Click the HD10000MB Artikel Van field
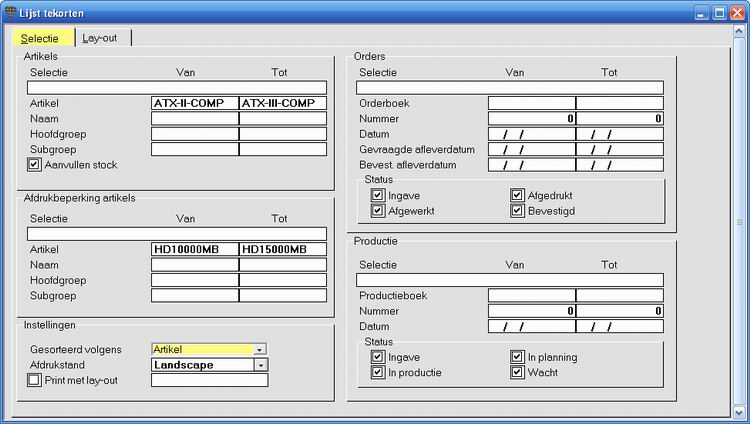750x424 pixels. pyautogui.click(x=195, y=249)
